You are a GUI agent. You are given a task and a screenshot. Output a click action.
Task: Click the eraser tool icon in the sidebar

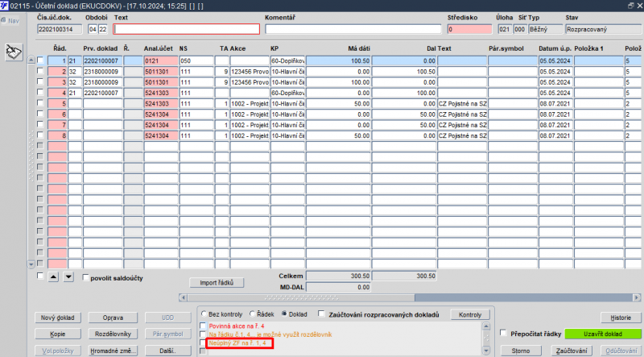click(x=14, y=52)
